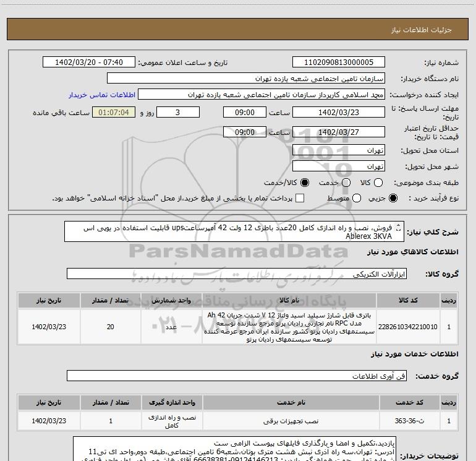Click the announcement date field 1402/03/20 - 07:40
The height and width of the screenshot is (461, 476).
pos(89,62)
